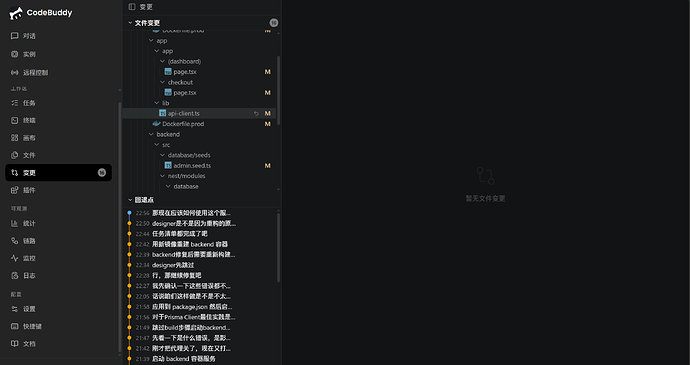
Task: Open 快捷键 keyboard shortcuts
Action: [58, 326]
